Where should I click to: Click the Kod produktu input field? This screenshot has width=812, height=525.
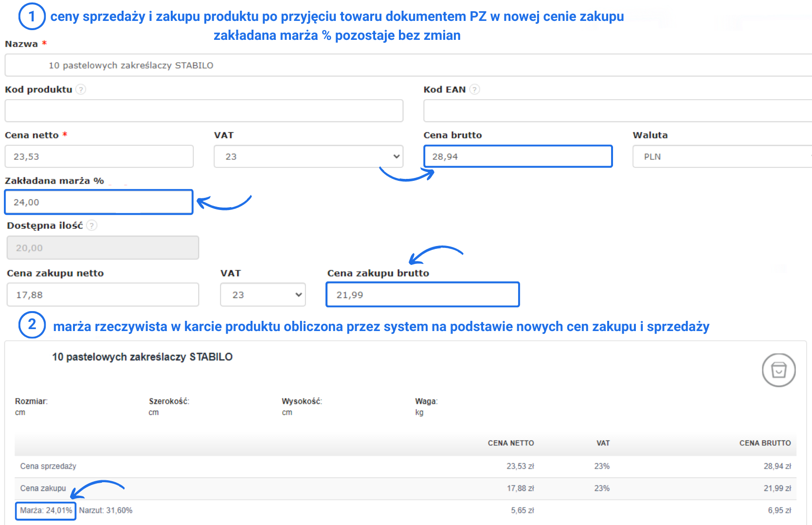[204, 111]
